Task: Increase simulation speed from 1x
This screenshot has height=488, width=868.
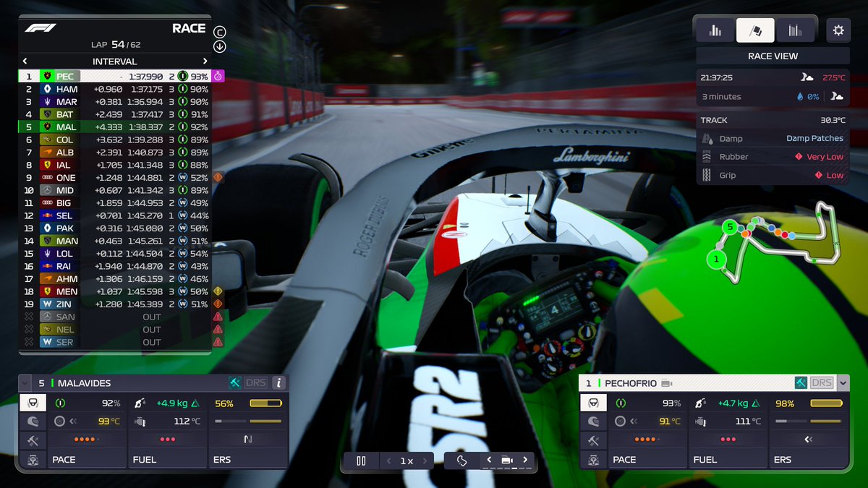Action: 425,461
